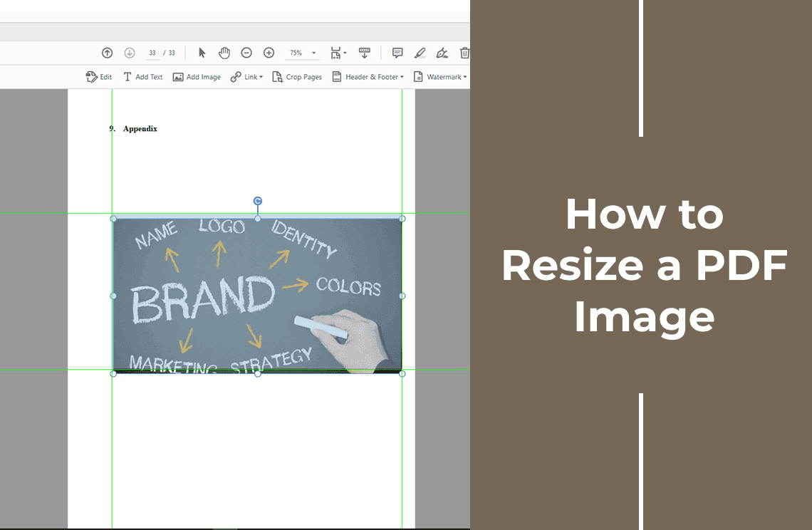The height and width of the screenshot is (530, 812).
Task: Open the sticky note comment tool
Action: 396,53
